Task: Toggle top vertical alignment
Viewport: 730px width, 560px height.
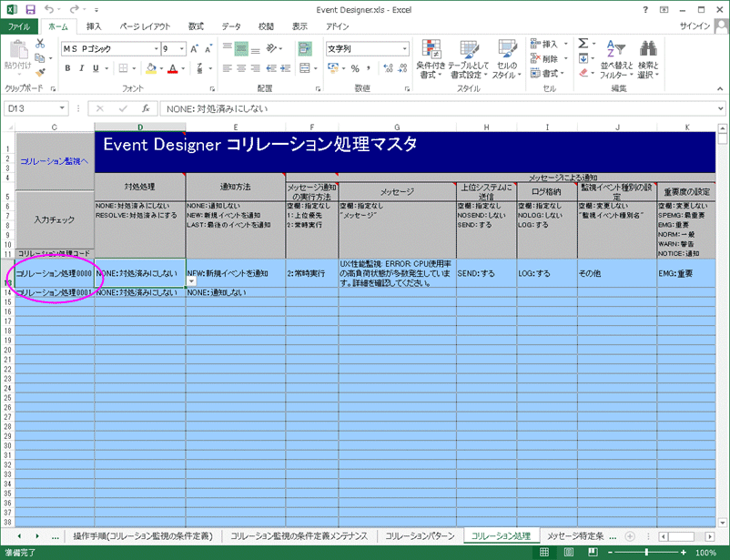Action: coord(228,48)
